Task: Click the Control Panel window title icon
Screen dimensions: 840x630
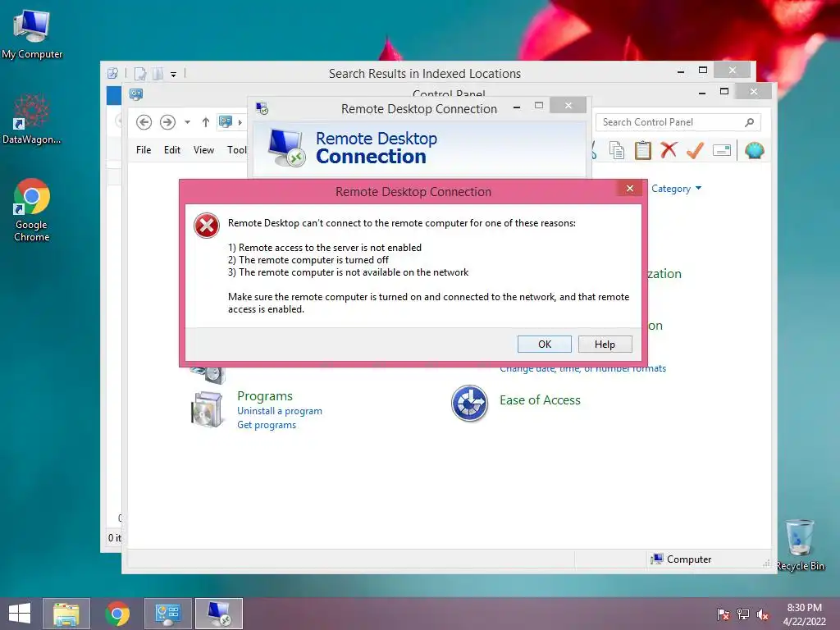Action: tap(136, 95)
